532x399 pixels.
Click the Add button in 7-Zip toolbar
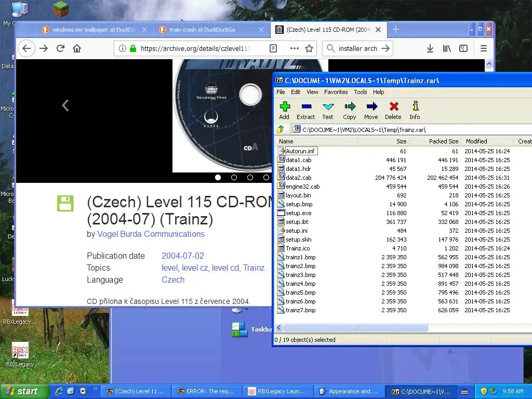284,111
